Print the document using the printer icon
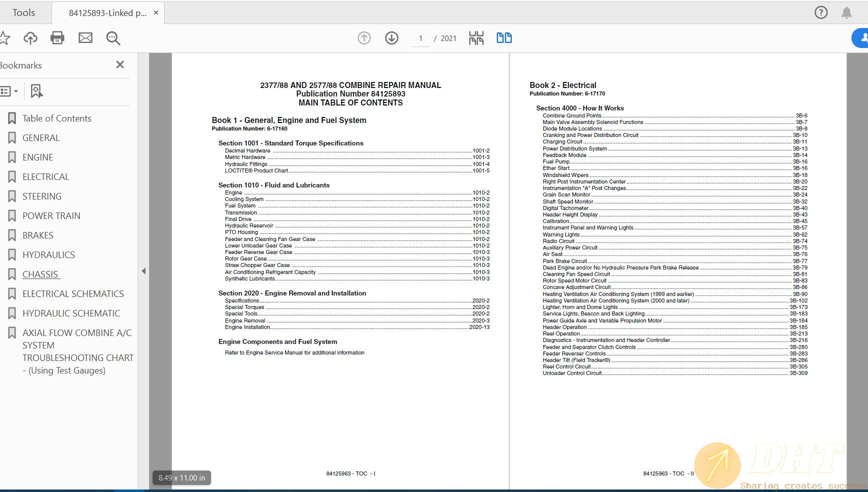This screenshot has height=492, width=868. (x=57, y=38)
